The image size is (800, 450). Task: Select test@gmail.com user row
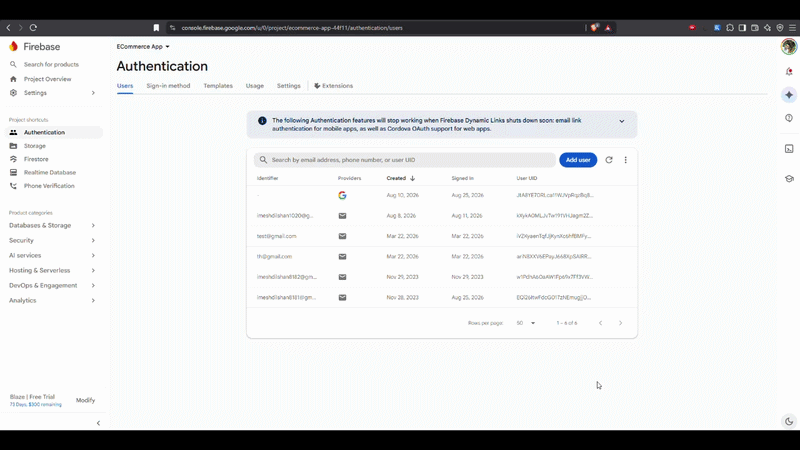pyautogui.click(x=442, y=236)
